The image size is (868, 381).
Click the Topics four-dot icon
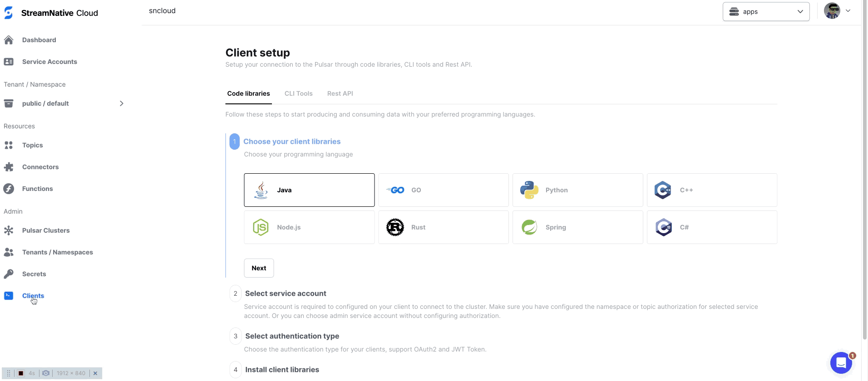pyautogui.click(x=9, y=145)
